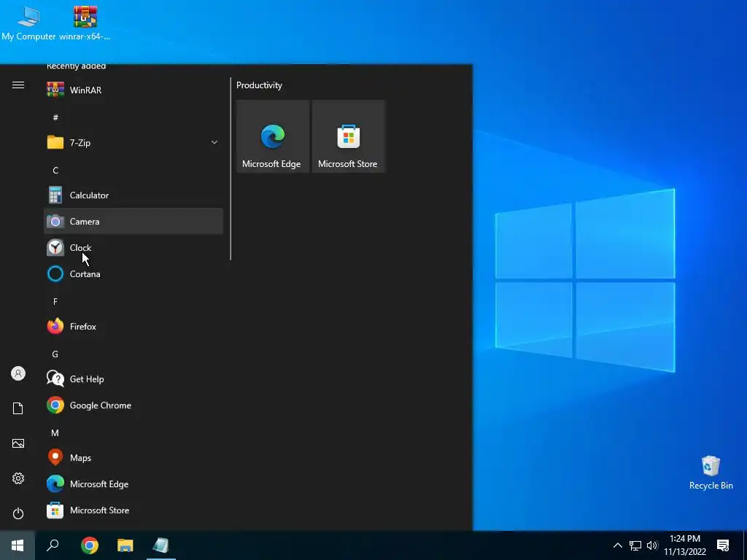Click the Microsoft Edge pinned tile
The image size is (747, 560).
273,136
